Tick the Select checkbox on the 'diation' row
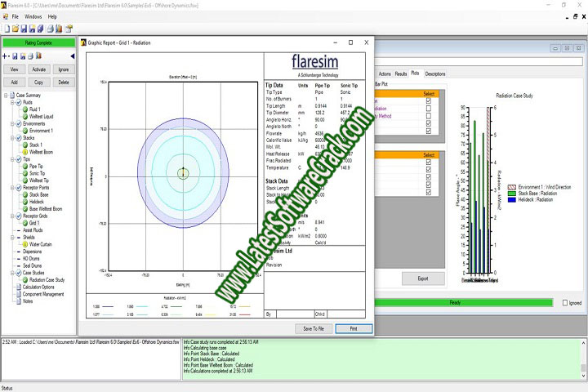The height and width of the screenshot is (392, 588). point(429,109)
